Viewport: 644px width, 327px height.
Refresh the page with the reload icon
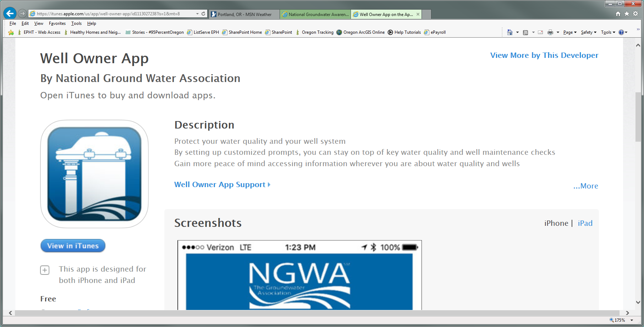(x=203, y=14)
